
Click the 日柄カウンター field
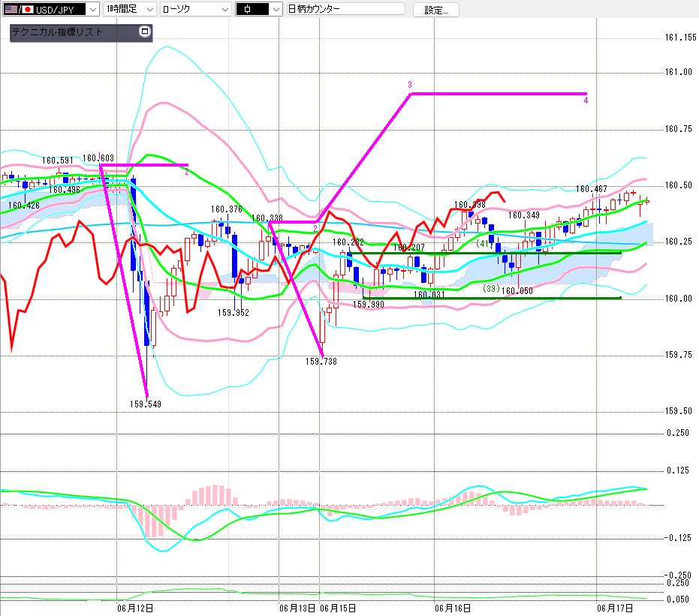[x=346, y=9]
